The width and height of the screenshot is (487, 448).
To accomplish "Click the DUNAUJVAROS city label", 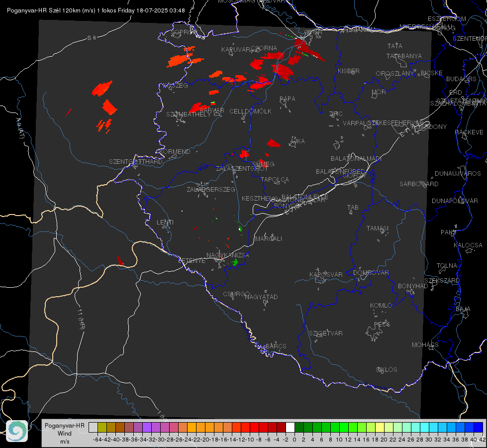I will [458, 174].
